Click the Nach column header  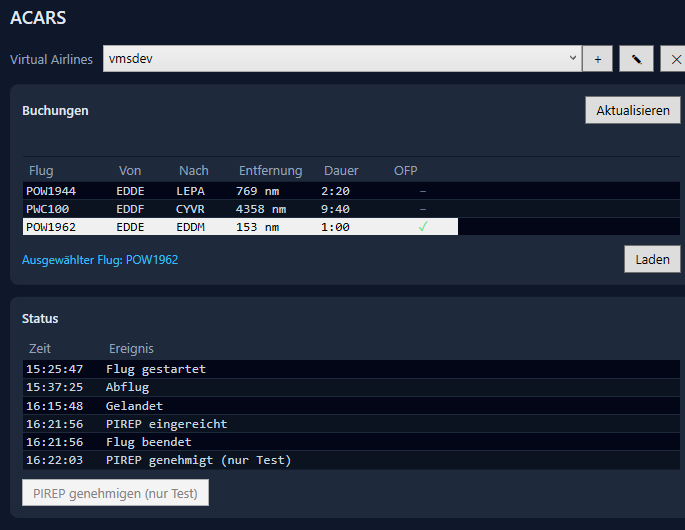click(x=194, y=170)
